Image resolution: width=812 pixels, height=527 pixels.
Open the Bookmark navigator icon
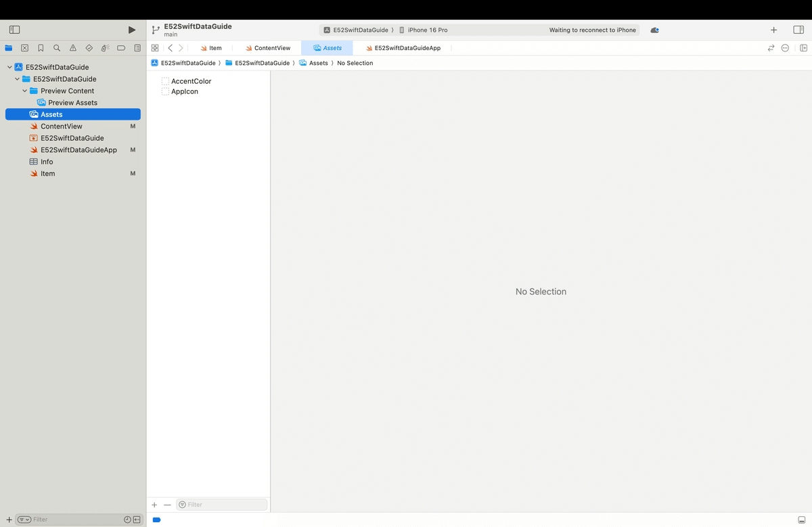[41, 48]
